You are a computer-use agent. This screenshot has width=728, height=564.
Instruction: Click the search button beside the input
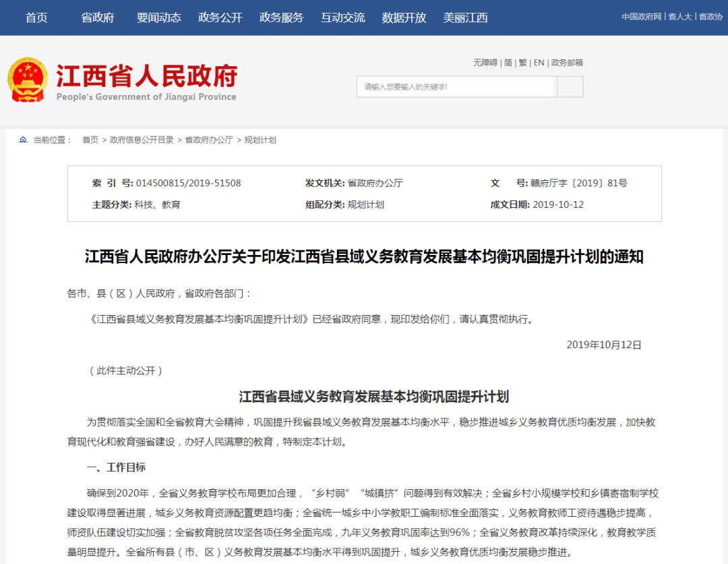(x=570, y=87)
